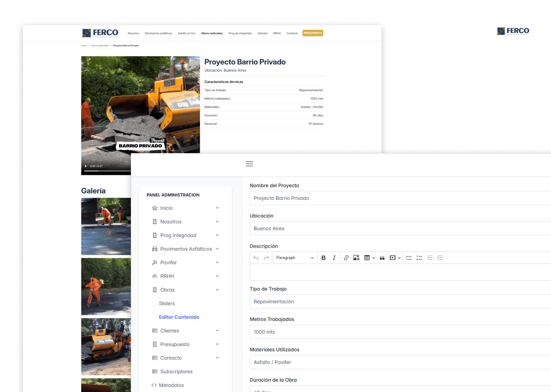Viewport: 551px width, 392px height.
Task: Create a numbered list in the editor
Action: (x=419, y=258)
